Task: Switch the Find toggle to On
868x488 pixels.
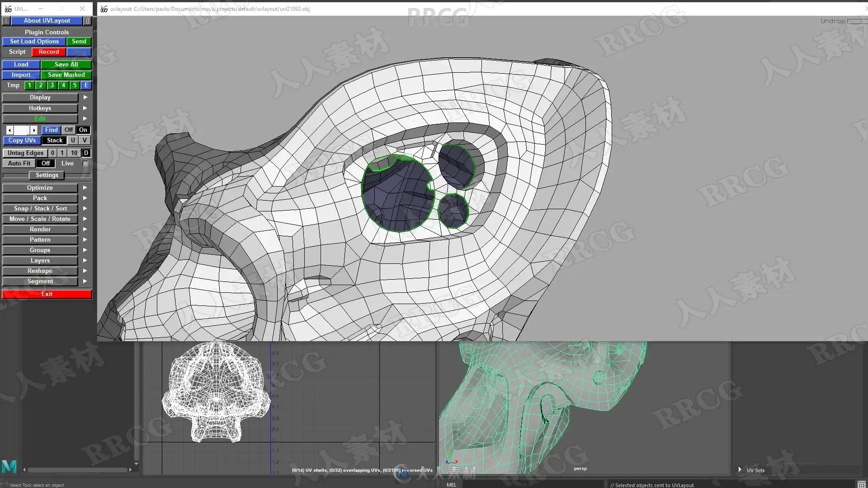Action: (x=83, y=130)
